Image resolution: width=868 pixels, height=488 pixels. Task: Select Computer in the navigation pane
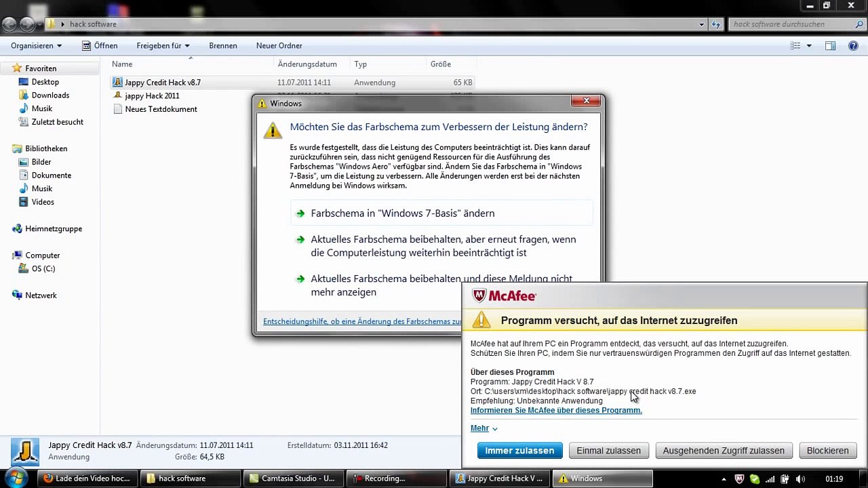43,256
